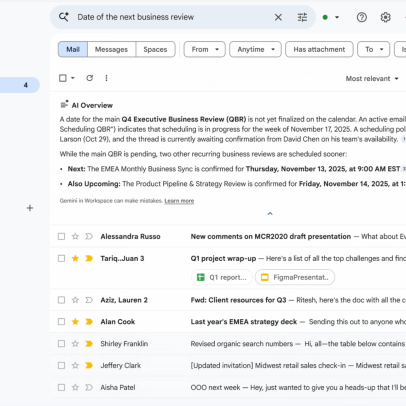Select the Aziz, Lauren 2 email checkbox

coord(61,300)
